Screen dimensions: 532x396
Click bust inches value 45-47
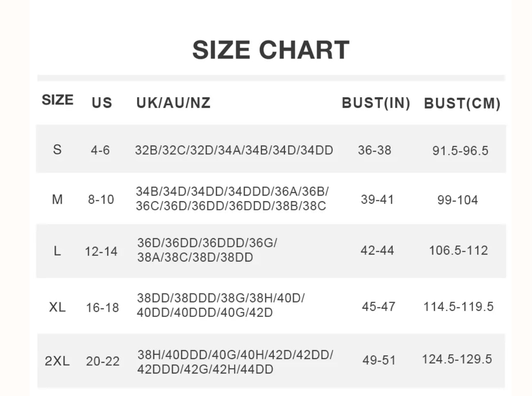tap(378, 307)
